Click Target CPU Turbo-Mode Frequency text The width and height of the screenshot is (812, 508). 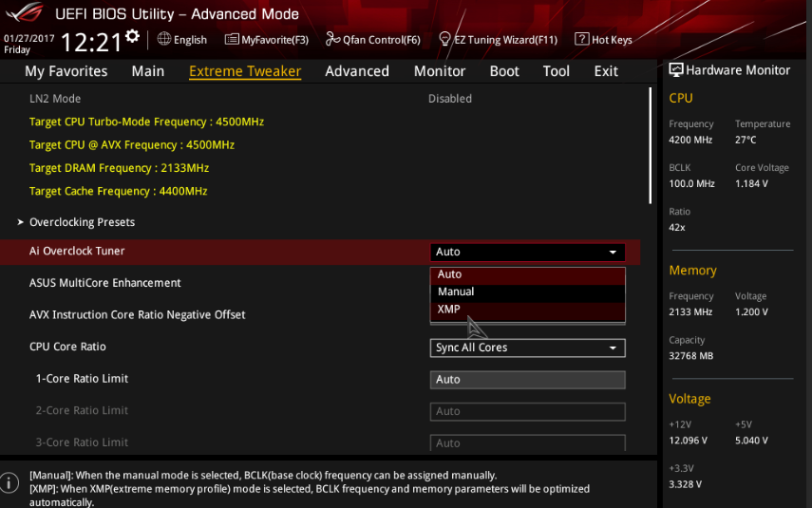(146, 122)
